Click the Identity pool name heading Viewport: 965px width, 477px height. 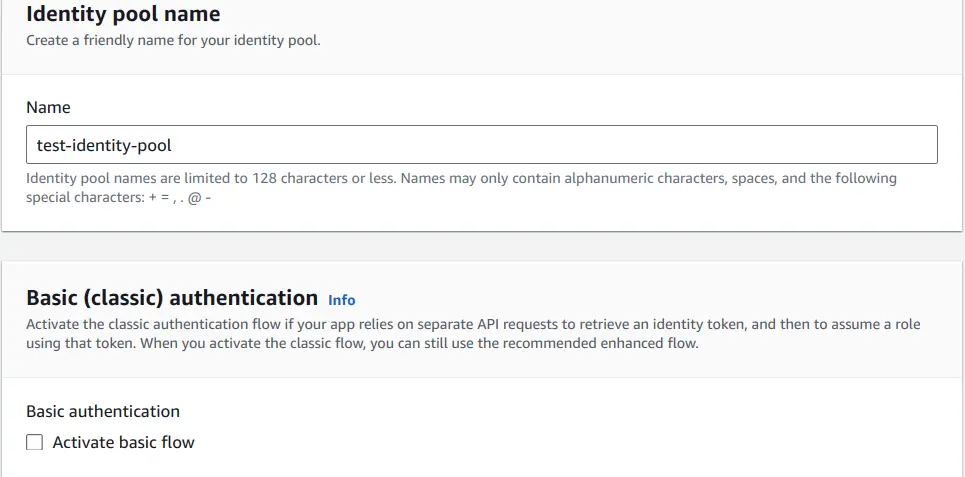coord(123,14)
